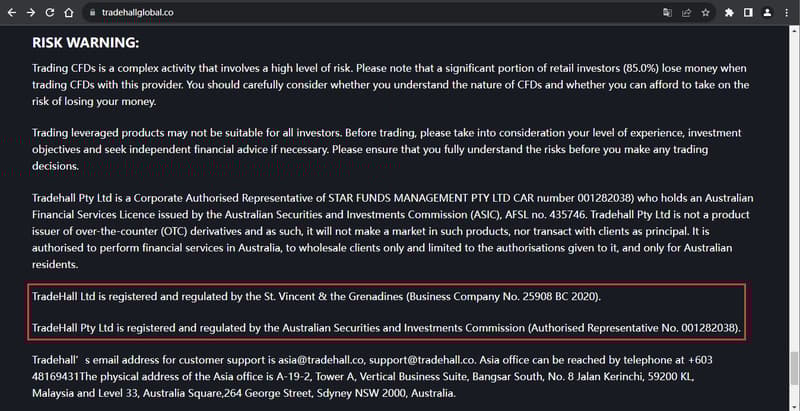The height and width of the screenshot is (411, 800).
Task: Click the Translate this page icon
Action: [x=667, y=13]
